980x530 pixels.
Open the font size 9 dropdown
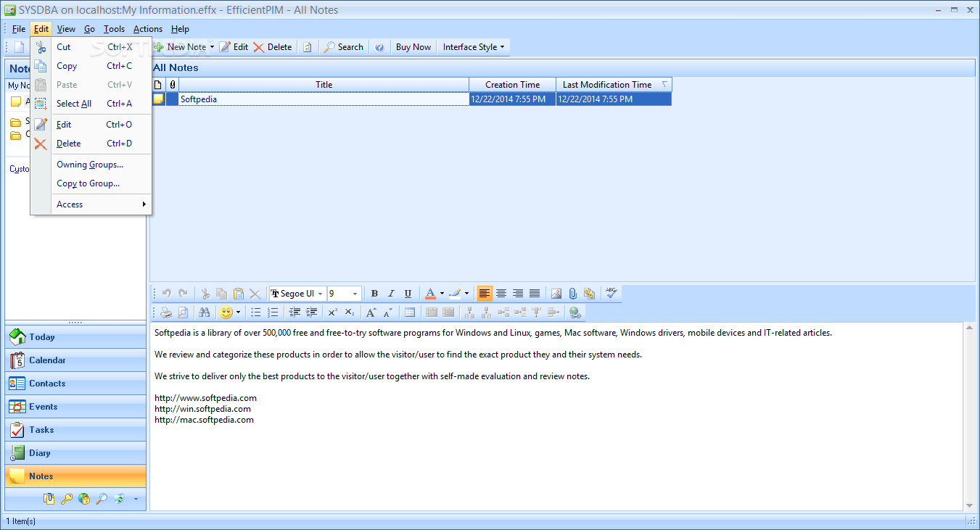tap(355, 294)
